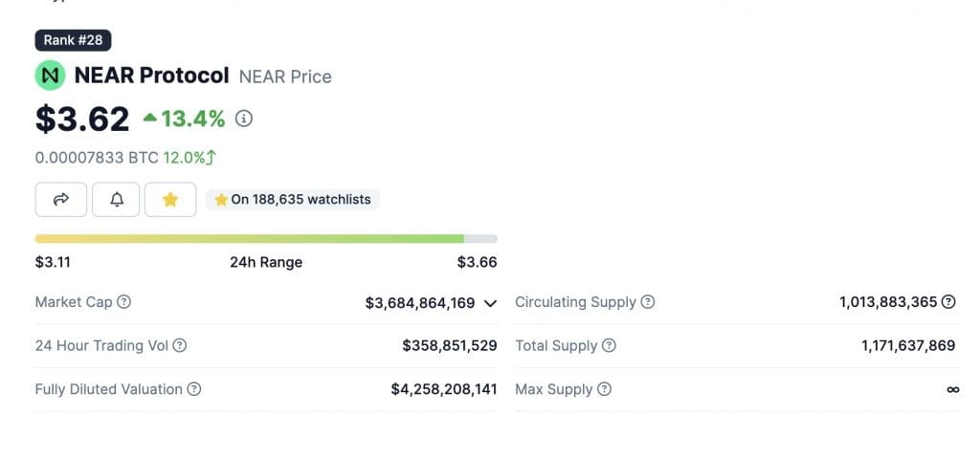The width and height of the screenshot is (980, 458).
Task: Click Market Cap help question icon
Action: 123,302
